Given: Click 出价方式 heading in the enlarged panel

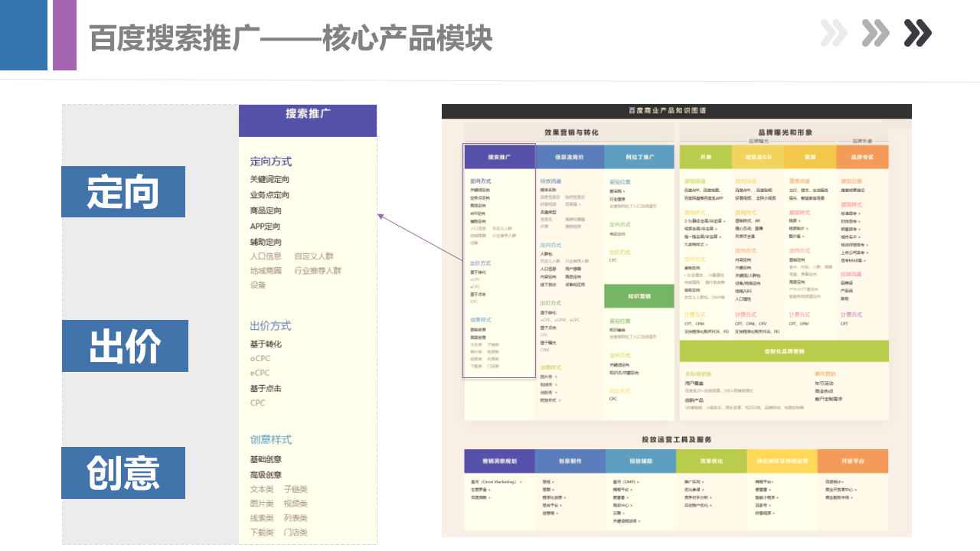Looking at the screenshot, I should pyautogui.click(x=270, y=326).
